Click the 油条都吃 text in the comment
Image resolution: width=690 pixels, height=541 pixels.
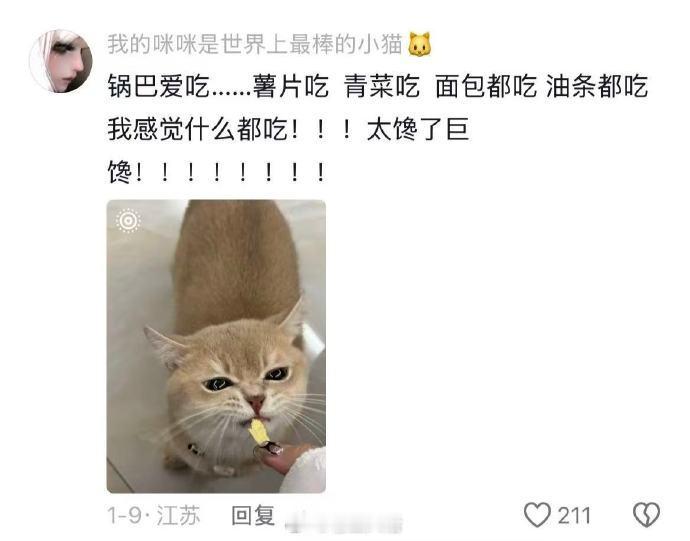click(597, 86)
